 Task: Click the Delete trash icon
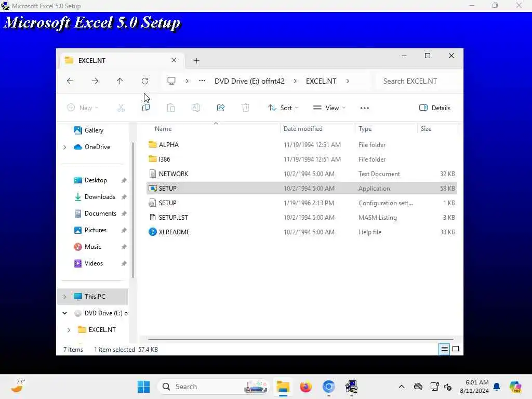[x=245, y=108]
